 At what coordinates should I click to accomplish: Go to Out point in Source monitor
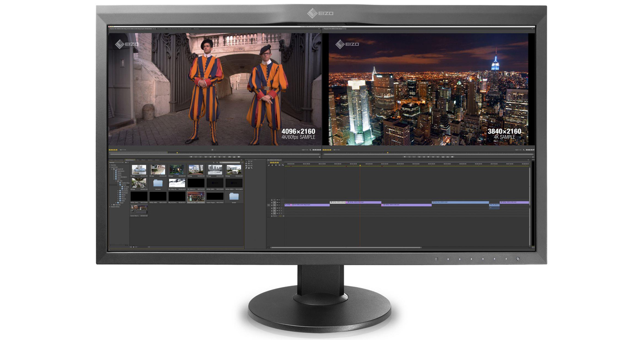click(224, 157)
